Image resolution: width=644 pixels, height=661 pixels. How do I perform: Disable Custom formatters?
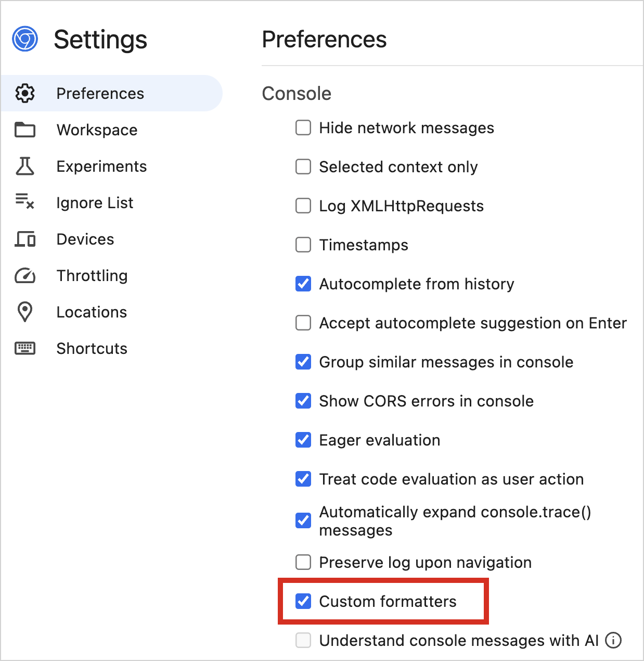coord(303,602)
